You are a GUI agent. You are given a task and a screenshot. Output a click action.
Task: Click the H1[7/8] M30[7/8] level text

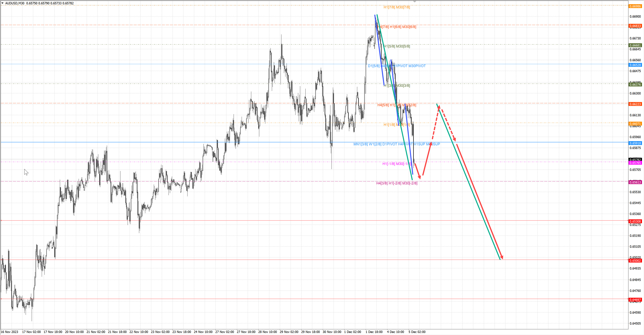pyautogui.click(x=396, y=7)
